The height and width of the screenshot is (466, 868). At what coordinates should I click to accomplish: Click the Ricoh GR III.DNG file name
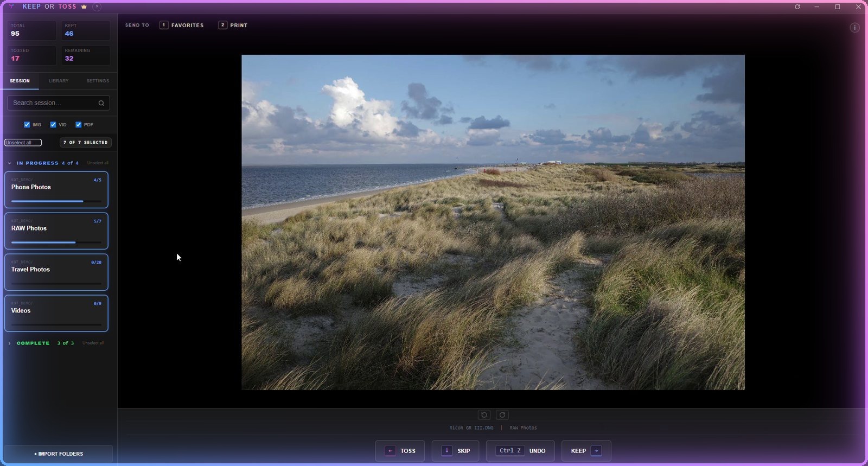coord(471,428)
